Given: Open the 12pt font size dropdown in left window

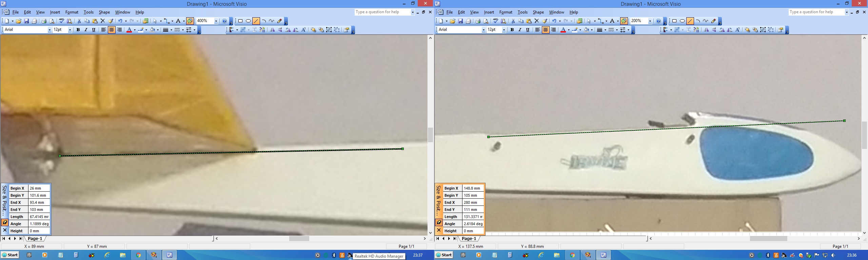Looking at the screenshot, I should pyautogui.click(x=70, y=30).
